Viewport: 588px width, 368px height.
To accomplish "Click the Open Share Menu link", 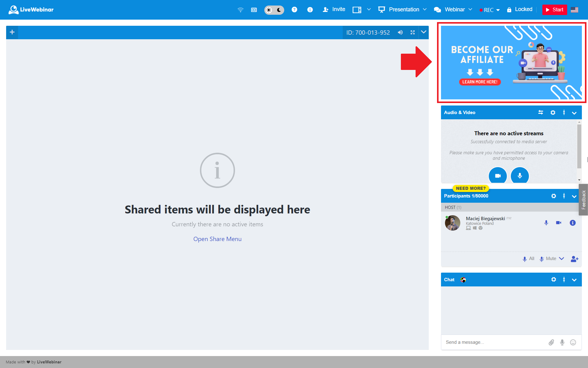I will (x=217, y=239).
